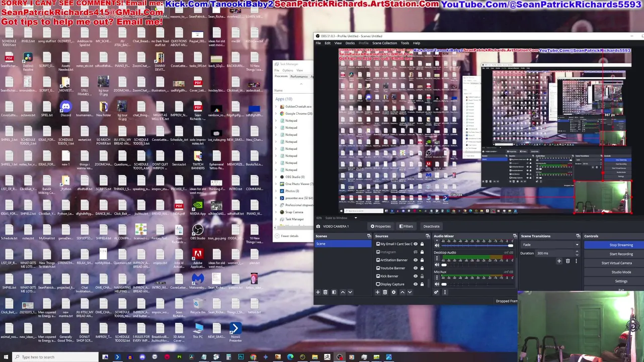Open source Filters button in toolbar
The image size is (644, 362).
(406, 226)
